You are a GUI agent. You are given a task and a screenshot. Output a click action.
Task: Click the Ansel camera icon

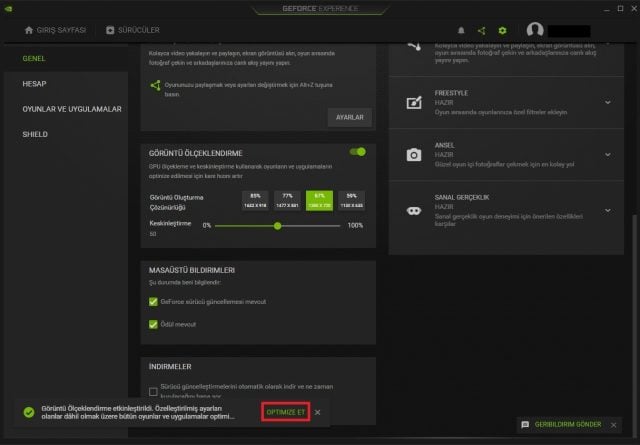[414, 155]
